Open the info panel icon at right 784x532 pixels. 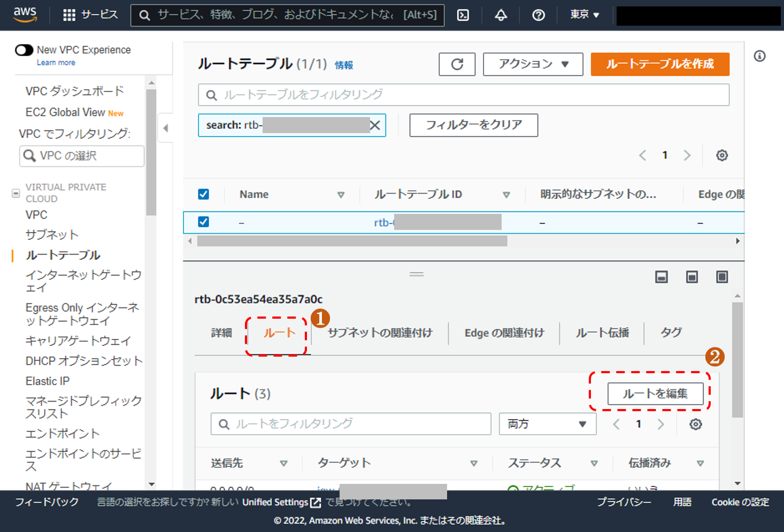759,56
